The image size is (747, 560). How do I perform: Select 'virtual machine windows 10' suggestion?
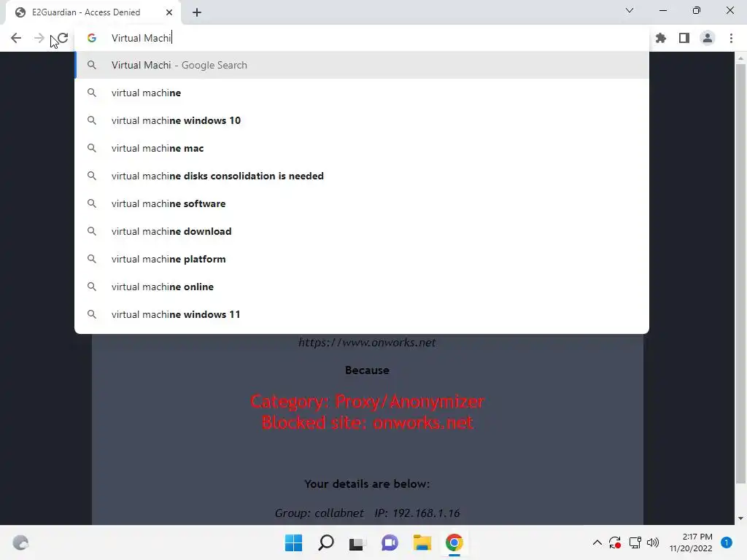pos(362,120)
